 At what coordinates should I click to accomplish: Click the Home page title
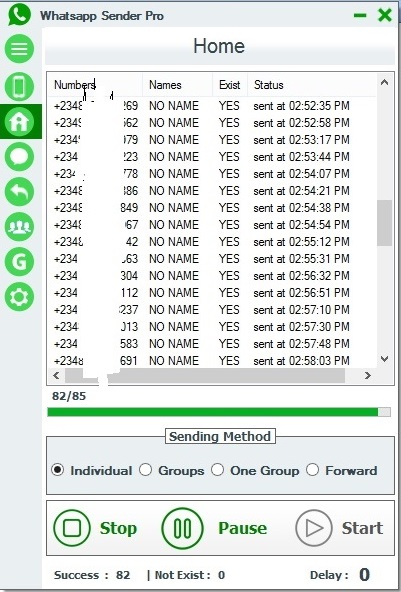coord(219,46)
